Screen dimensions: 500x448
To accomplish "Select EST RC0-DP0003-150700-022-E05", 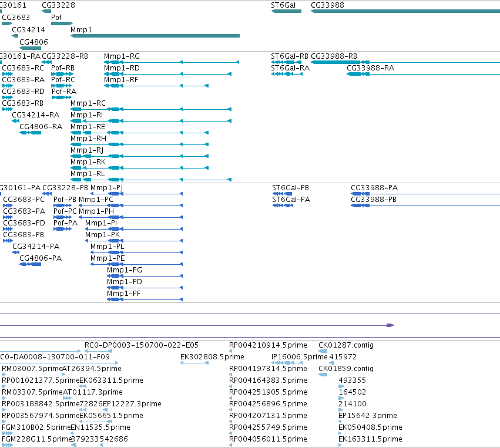I will 141,345.
